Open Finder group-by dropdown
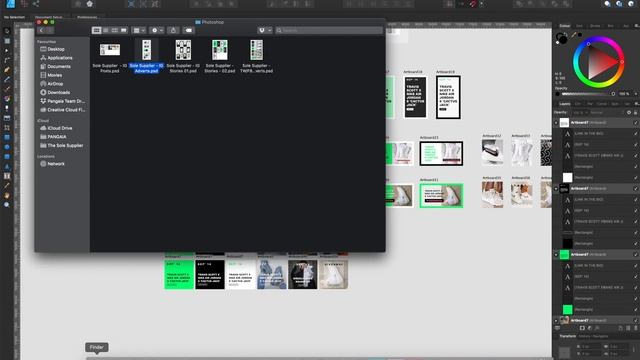This screenshot has height=360, width=640. [139, 30]
